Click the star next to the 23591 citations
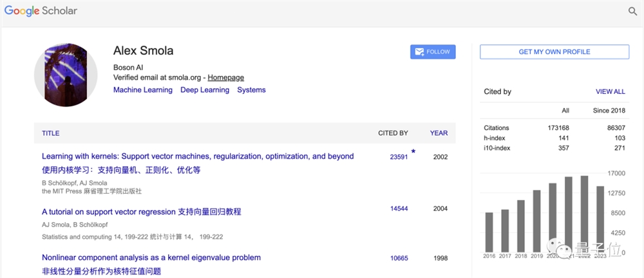 pyautogui.click(x=413, y=151)
